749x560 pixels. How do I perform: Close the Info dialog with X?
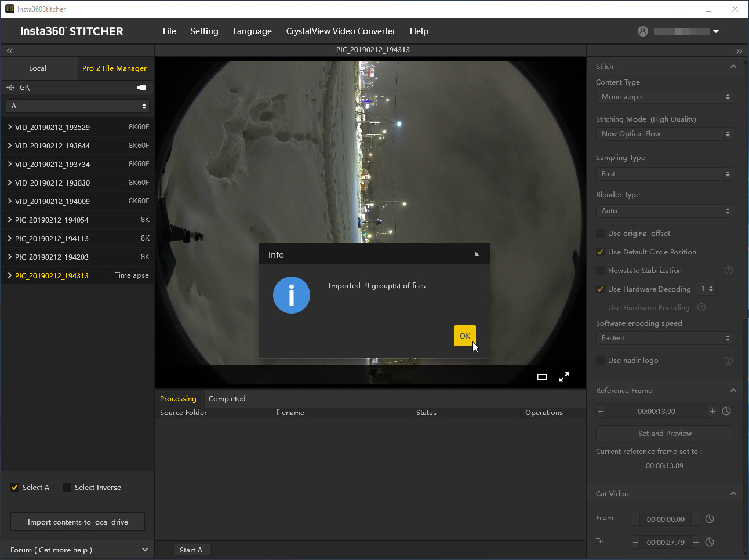click(x=477, y=254)
